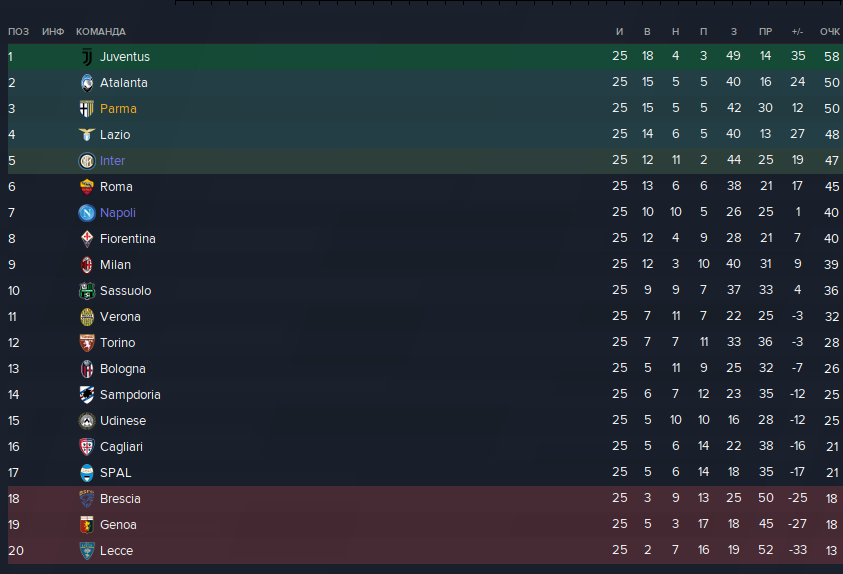This screenshot has height=574, width=843.
Task: Sort table by ОЧК points column
Action: click(829, 32)
